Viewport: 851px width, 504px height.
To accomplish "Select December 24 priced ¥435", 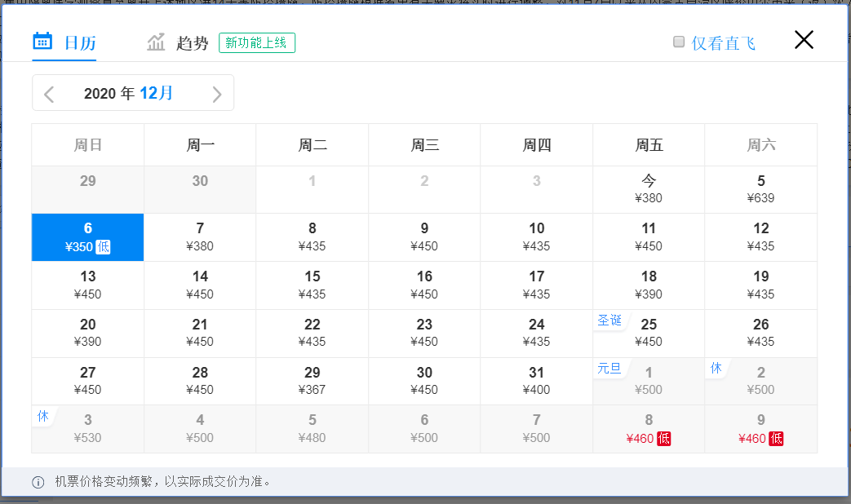I will click(x=536, y=333).
